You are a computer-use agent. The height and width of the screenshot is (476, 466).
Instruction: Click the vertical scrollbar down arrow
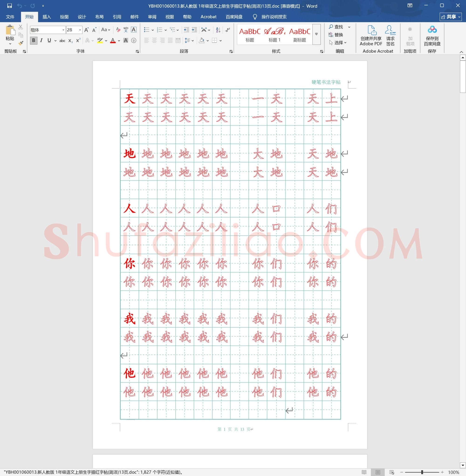pos(463,465)
